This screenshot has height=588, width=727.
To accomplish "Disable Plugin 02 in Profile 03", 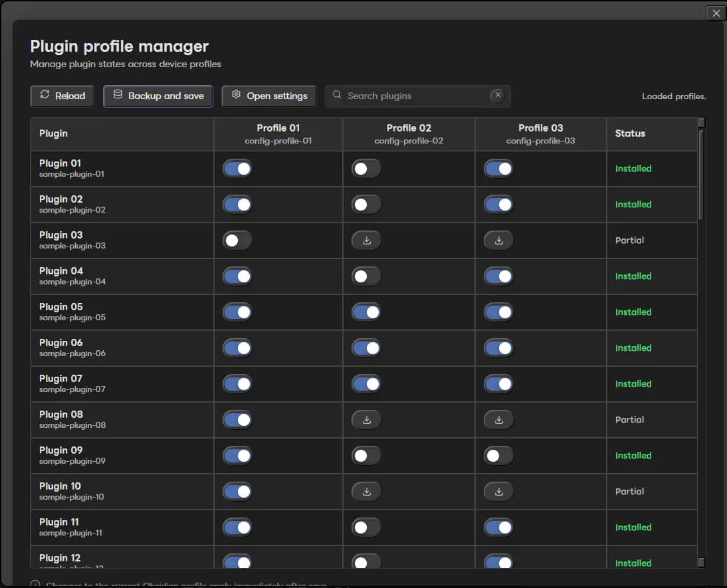I will tap(498, 205).
